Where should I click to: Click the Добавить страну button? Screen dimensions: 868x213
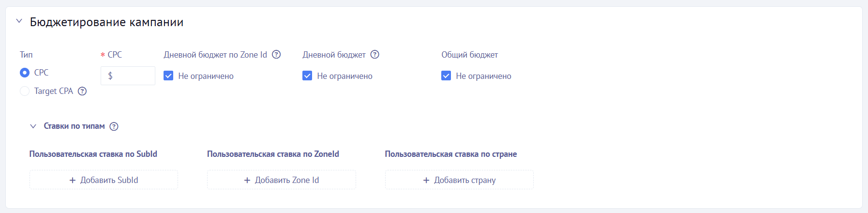click(x=459, y=180)
